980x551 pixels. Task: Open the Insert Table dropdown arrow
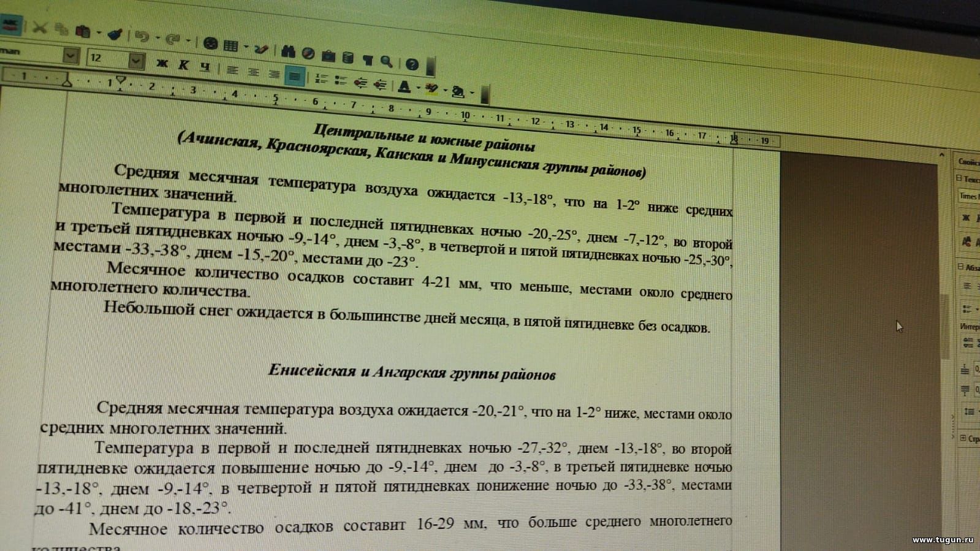(x=246, y=47)
